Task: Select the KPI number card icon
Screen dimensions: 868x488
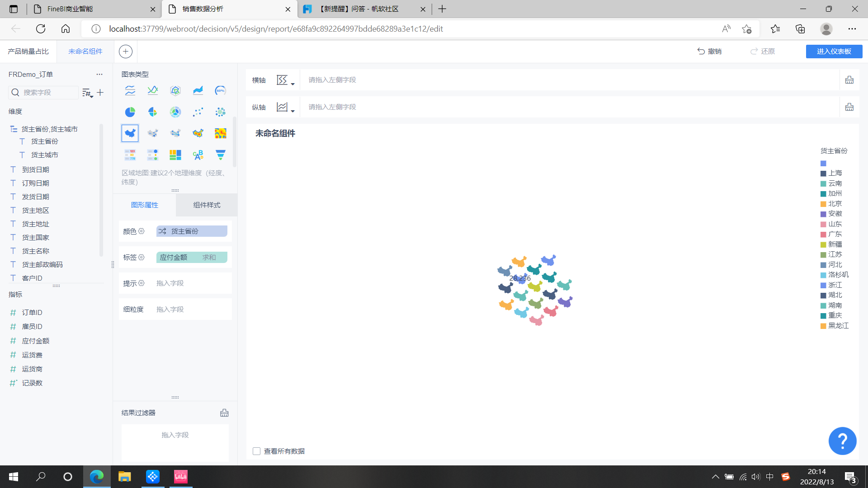Action: pyautogui.click(x=130, y=155)
